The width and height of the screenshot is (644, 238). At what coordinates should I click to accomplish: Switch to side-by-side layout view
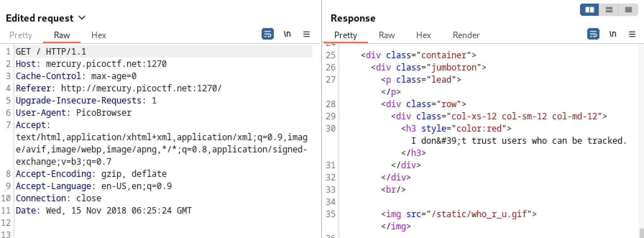pos(590,10)
